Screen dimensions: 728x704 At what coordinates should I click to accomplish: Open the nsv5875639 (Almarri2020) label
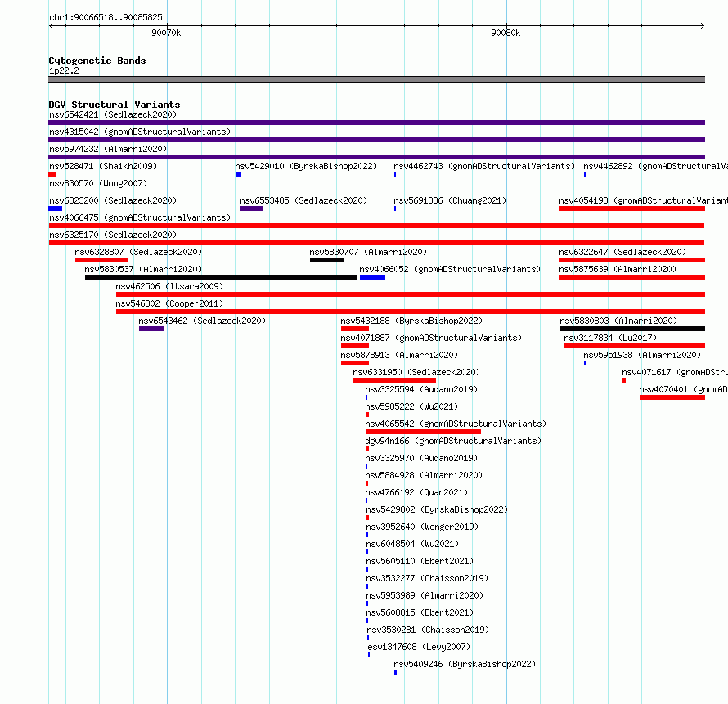pyautogui.click(x=618, y=269)
